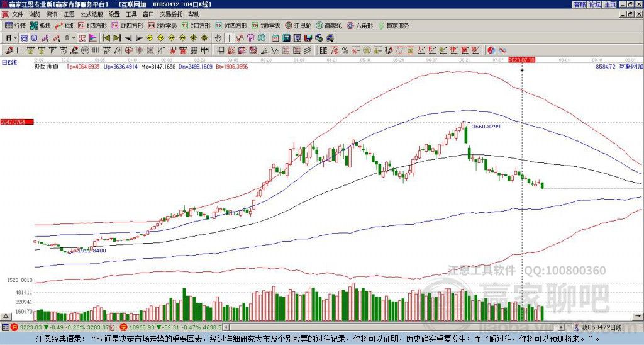Activate the hand pan tool
Viewport: 644px width, 345px height.
tap(218, 38)
